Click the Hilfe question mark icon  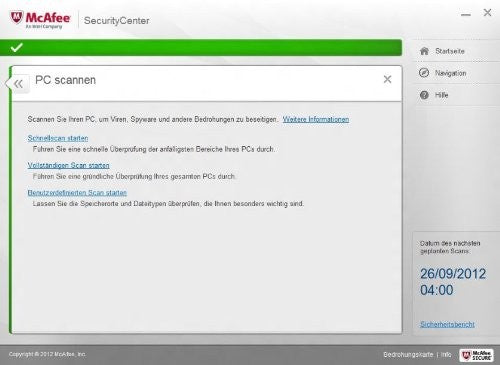tap(424, 95)
